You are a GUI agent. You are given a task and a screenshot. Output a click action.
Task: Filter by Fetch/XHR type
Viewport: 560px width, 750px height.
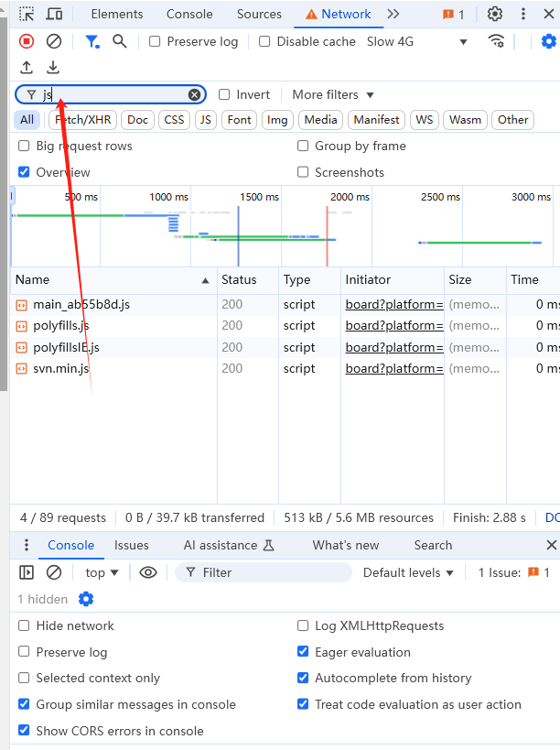click(83, 120)
